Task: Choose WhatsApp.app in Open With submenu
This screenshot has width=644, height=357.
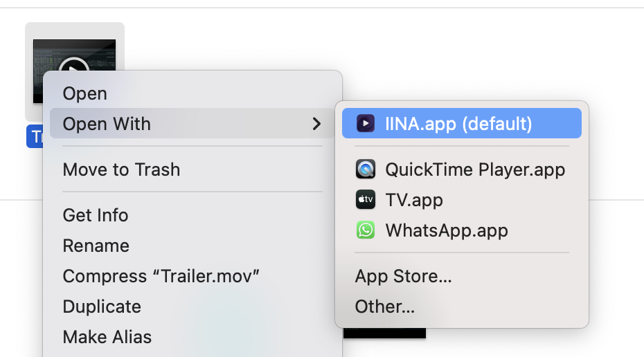Action: [446, 230]
